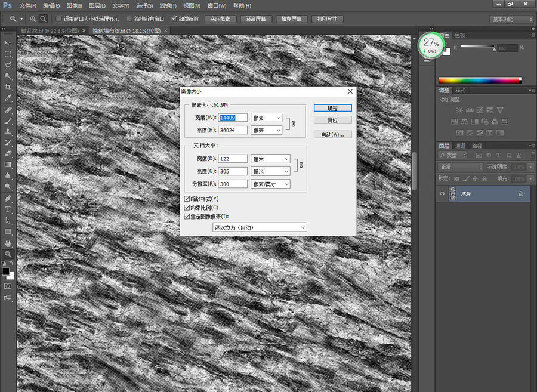The width and height of the screenshot is (537, 392).
Task: Open layer filter 类型 dropdown
Action: (x=452, y=155)
